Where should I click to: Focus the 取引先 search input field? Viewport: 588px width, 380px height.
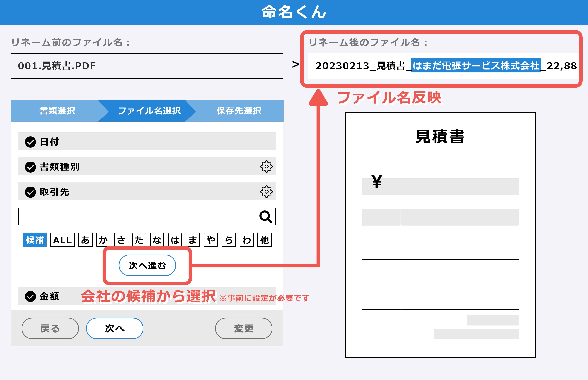[x=147, y=217]
